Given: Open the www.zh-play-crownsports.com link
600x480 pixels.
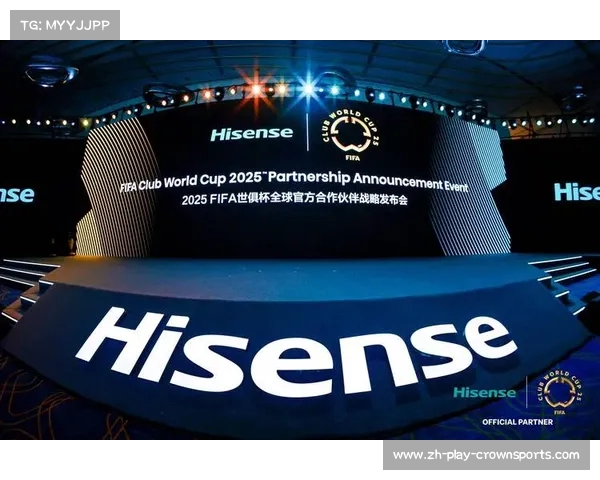Looking at the screenshot, I should pyautogui.click(x=485, y=455).
